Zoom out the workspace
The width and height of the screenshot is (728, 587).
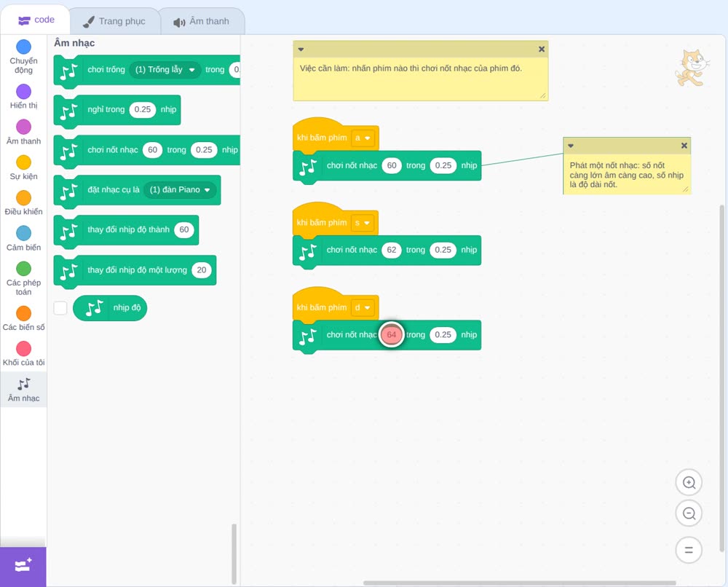[689, 513]
